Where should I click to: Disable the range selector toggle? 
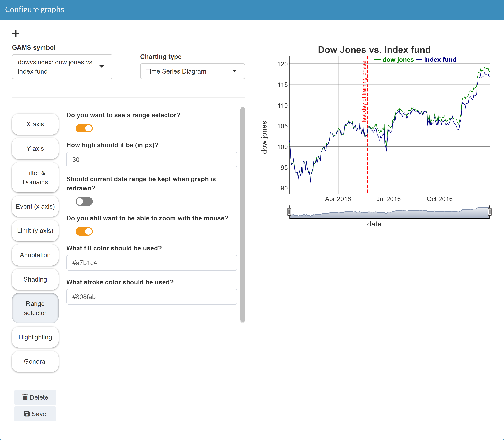point(84,128)
